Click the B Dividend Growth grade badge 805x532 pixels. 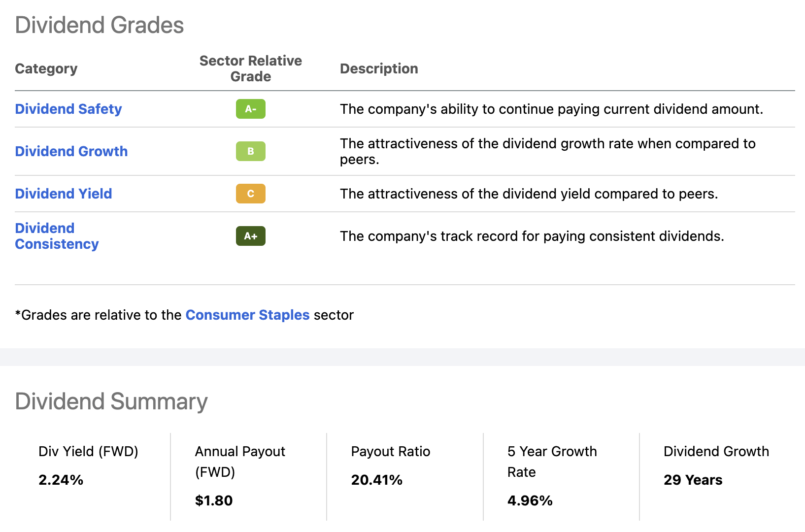[250, 151]
